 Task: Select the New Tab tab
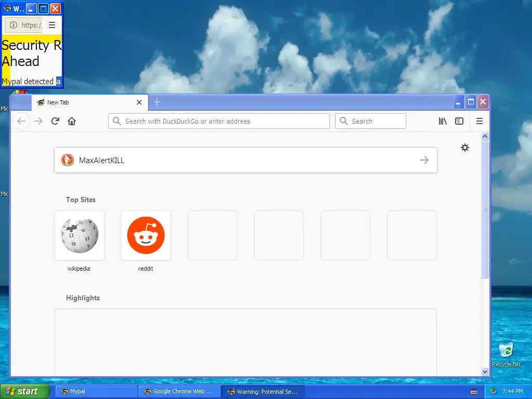(x=90, y=102)
